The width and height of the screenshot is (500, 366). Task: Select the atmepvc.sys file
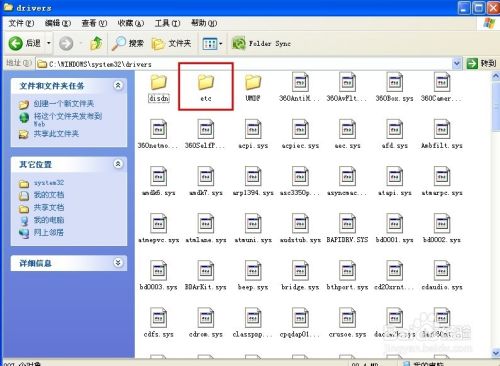[159, 229]
